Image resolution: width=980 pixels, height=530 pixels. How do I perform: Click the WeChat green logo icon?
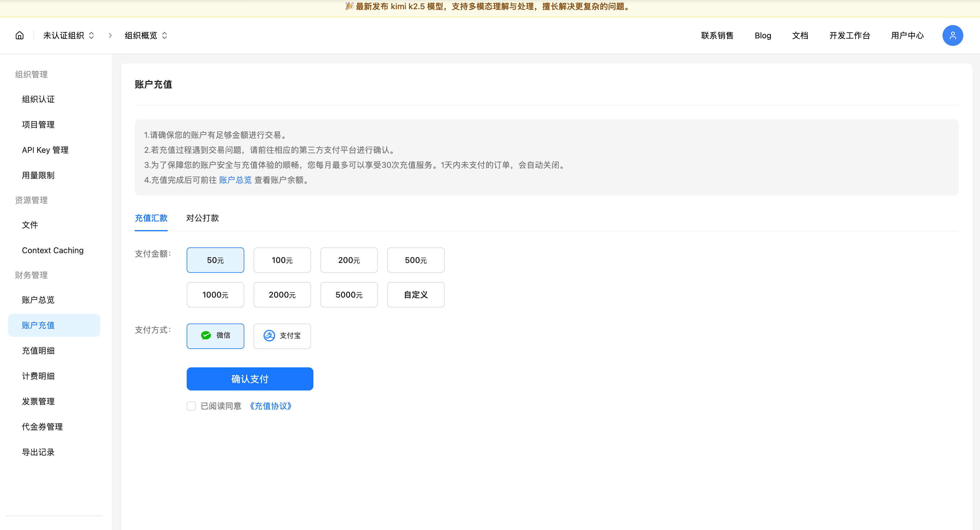click(206, 335)
